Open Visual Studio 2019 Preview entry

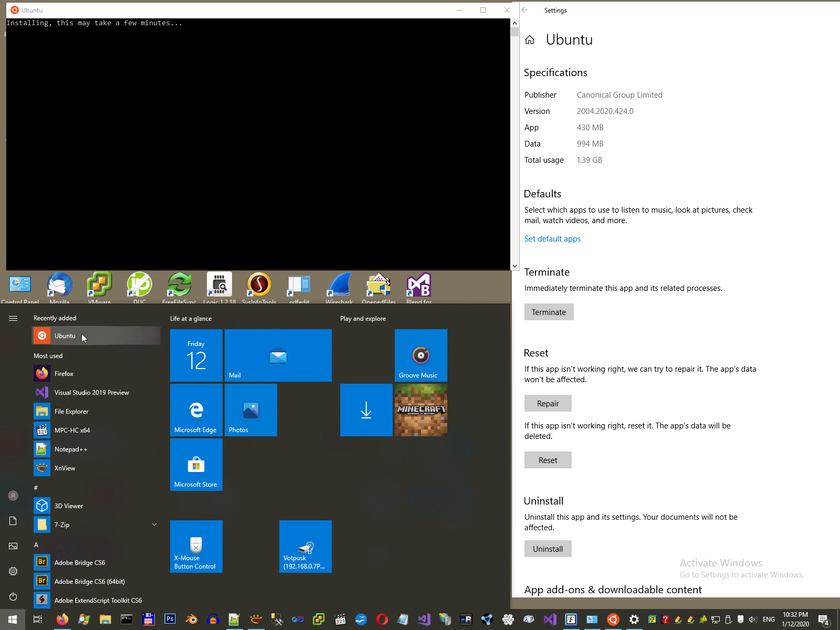pyautogui.click(x=96, y=393)
